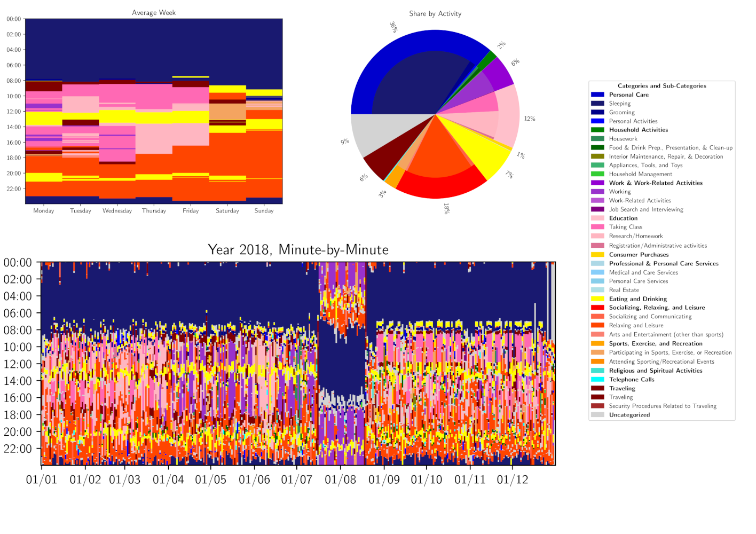Click the 36% label on the pie chart
Screen dimensions: 756x534
393,27
